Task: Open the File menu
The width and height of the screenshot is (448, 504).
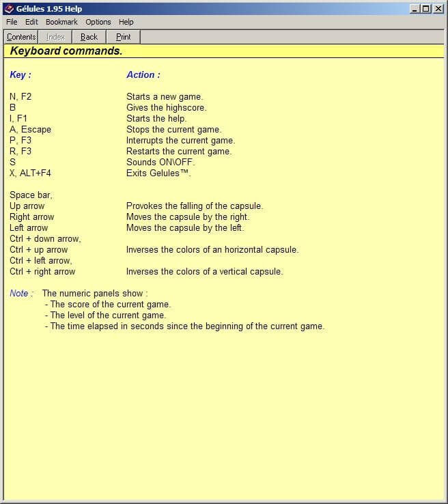Action: (x=12, y=22)
